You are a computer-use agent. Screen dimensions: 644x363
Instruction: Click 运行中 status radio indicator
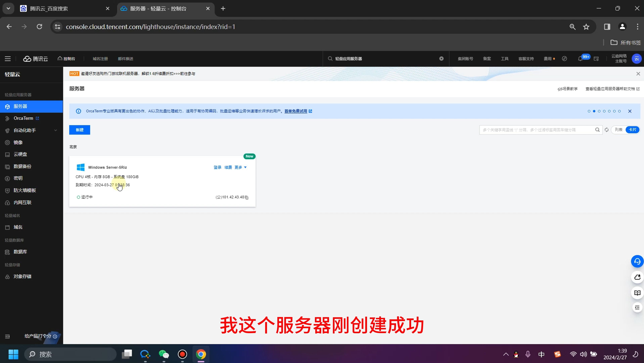click(x=78, y=197)
